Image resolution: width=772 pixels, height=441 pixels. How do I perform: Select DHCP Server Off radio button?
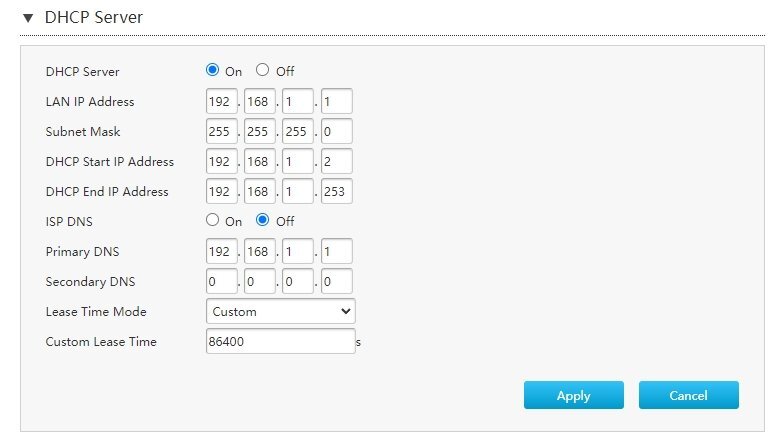pos(262,70)
